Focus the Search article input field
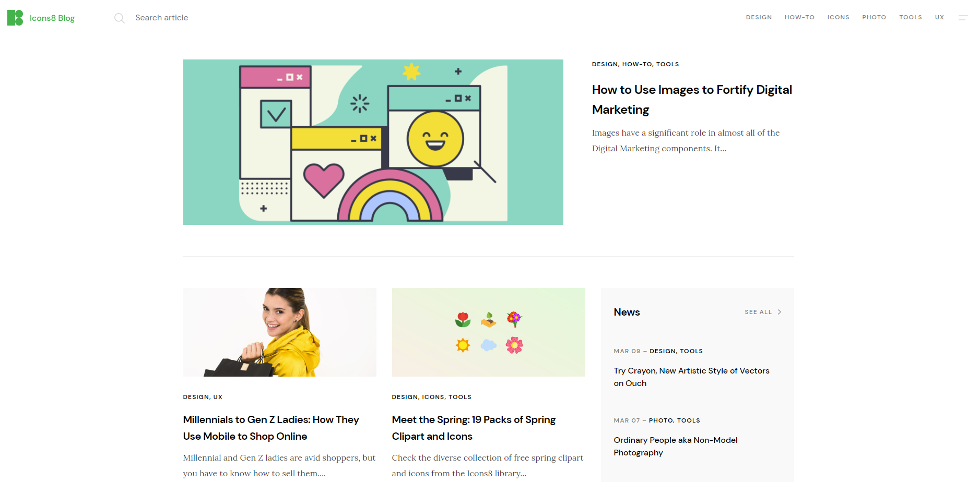Image resolution: width=980 pixels, height=482 pixels. coord(161,18)
